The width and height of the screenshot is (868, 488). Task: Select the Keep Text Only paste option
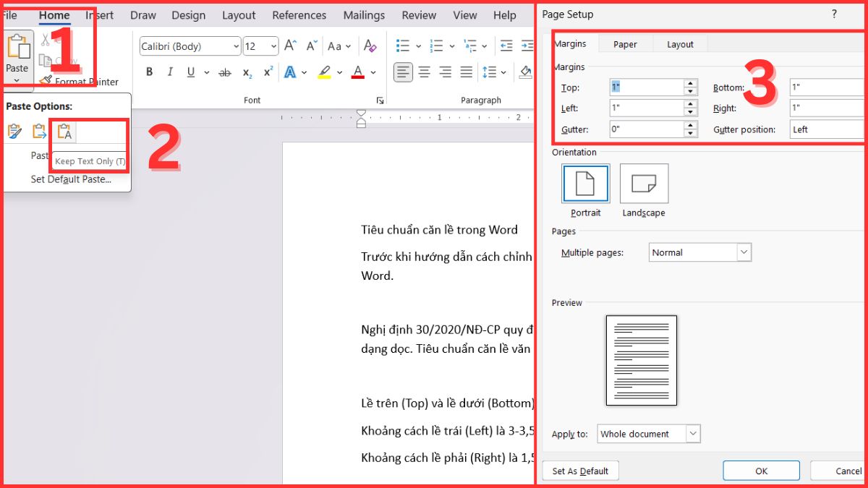click(x=64, y=131)
